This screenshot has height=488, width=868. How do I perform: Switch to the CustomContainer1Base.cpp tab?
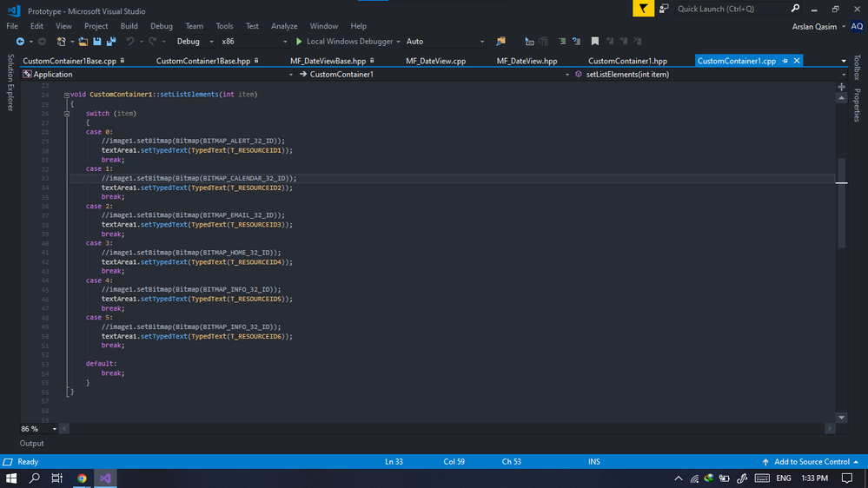coord(70,61)
